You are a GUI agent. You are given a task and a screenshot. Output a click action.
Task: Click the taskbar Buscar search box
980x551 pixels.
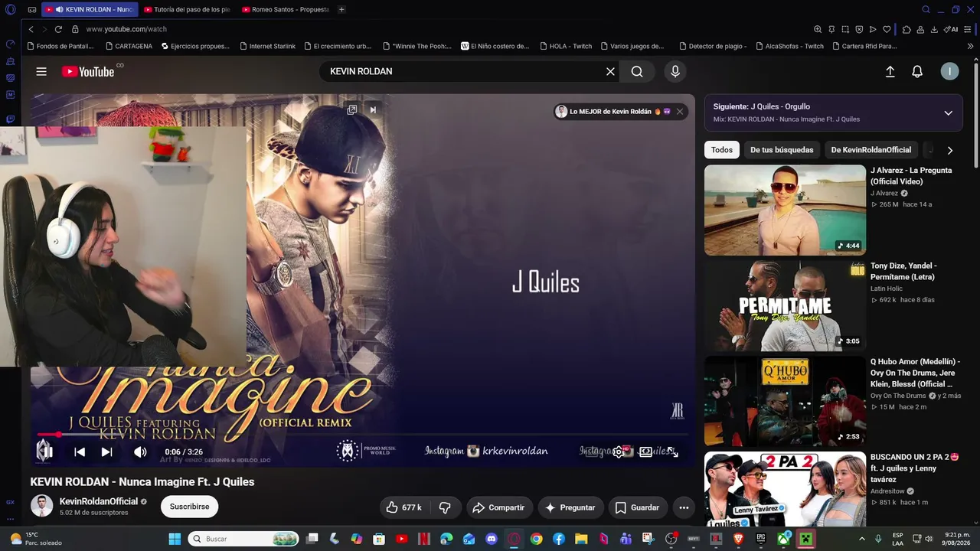click(x=245, y=539)
